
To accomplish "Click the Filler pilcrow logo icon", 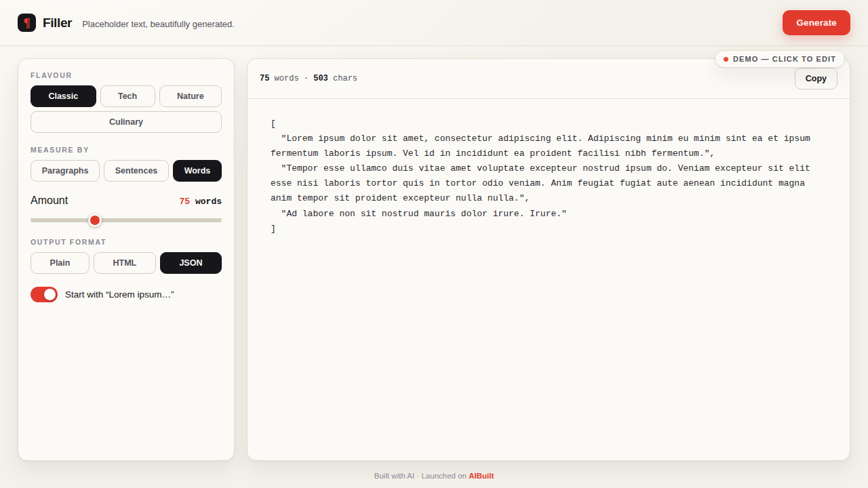I will [26, 22].
